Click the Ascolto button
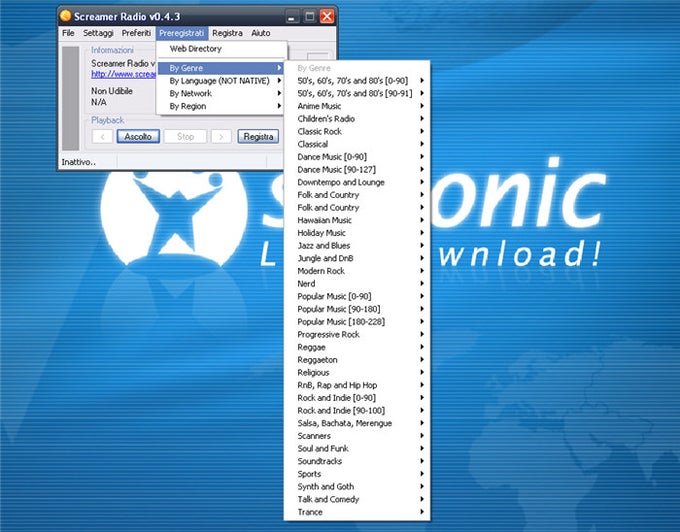The height and width of the screenshot is (532, 680). pos(138,137)
